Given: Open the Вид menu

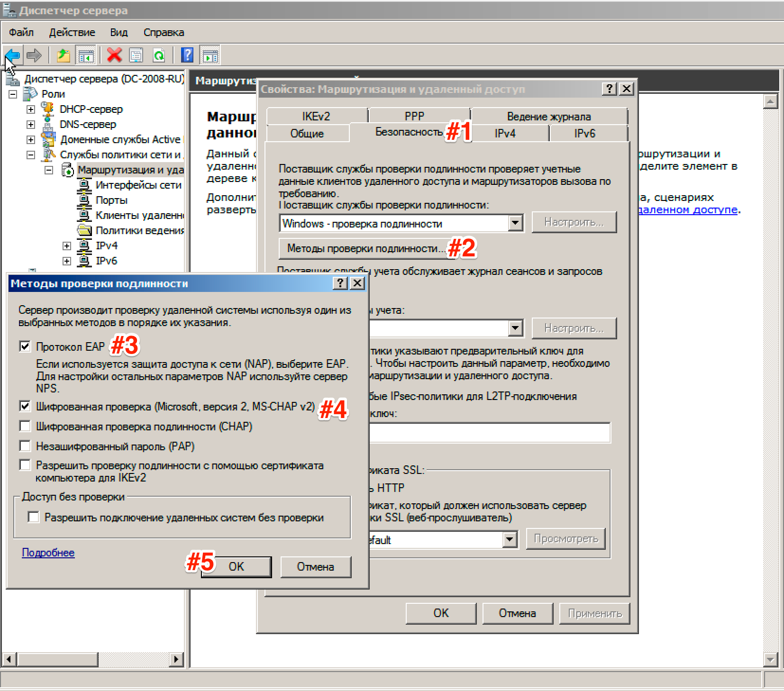Looking at the screenshot, I should 119,32.
